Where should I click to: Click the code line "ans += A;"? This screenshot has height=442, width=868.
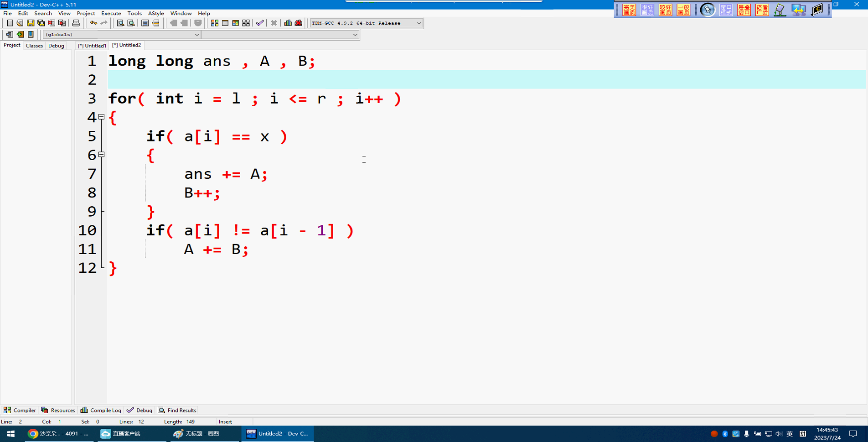[x=226, y=174]
